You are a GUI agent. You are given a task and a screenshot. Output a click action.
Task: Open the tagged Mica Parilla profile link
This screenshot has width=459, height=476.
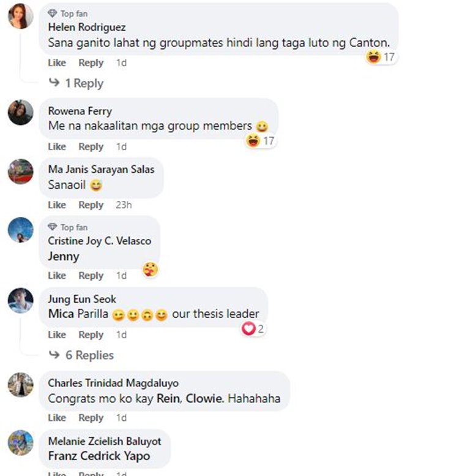78,314
